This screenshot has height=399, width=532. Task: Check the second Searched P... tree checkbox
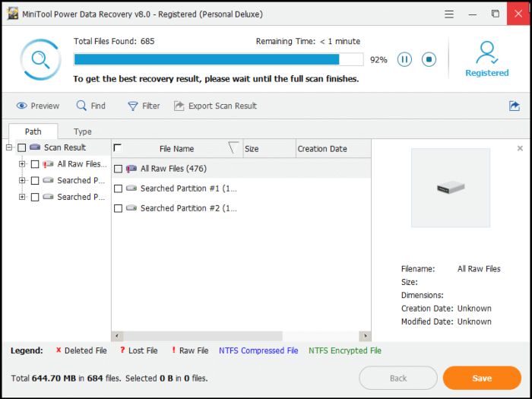tap(35, 197)
